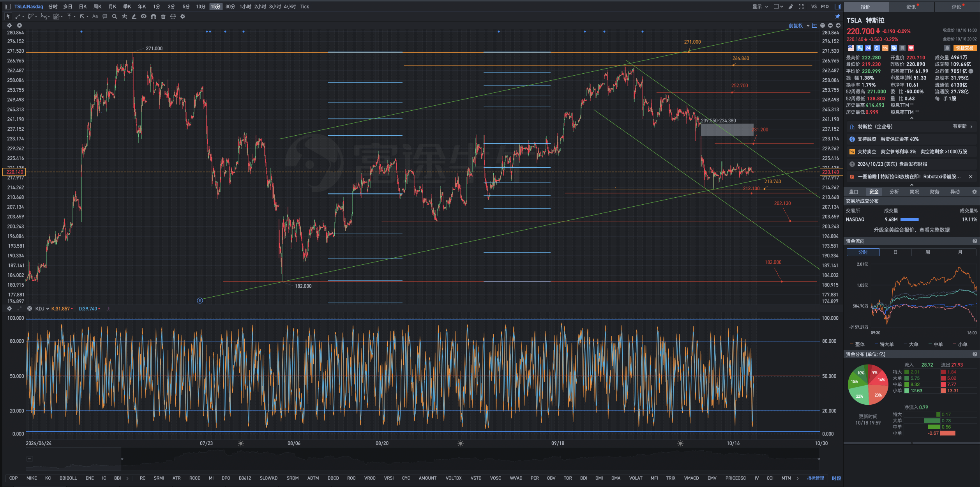This screenshot has height=487, width=980.
Task: Set a price alert with bell icon
Action: 947,48
